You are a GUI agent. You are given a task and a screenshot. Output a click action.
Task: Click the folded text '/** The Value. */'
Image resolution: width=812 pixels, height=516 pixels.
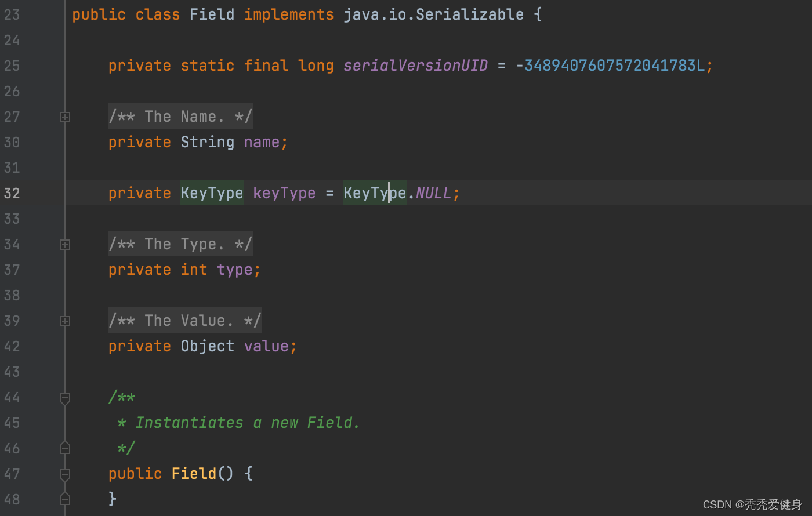tap(184, 321)
